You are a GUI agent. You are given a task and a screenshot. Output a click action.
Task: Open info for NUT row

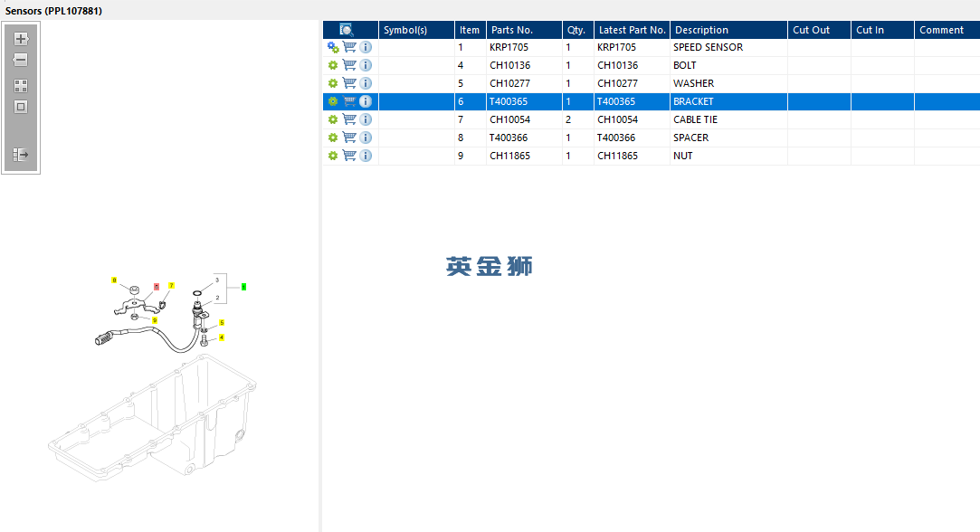pos(366,156)
